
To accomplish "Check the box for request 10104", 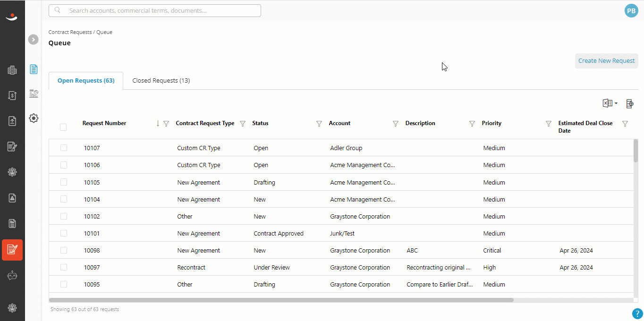I will [64, 199].
